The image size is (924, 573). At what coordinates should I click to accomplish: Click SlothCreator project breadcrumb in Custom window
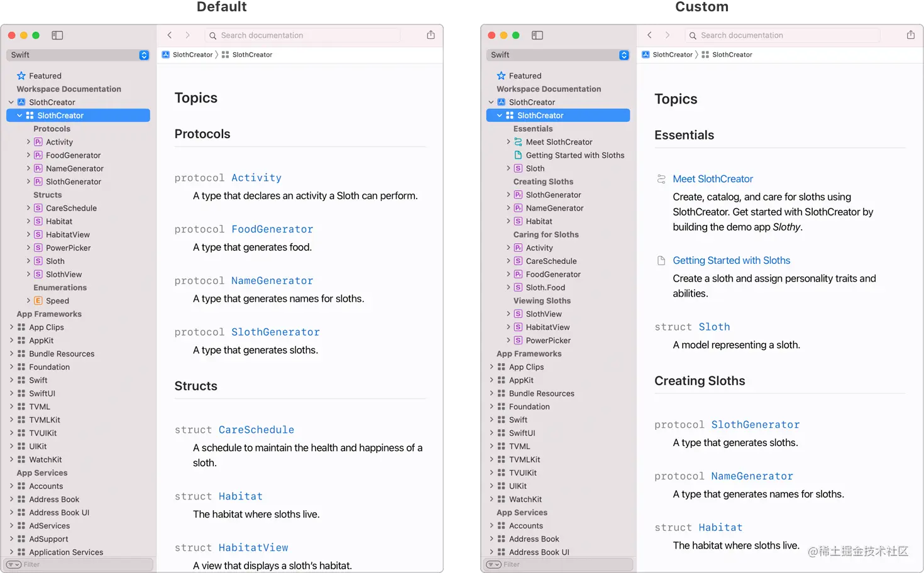[x=673, y=55]
